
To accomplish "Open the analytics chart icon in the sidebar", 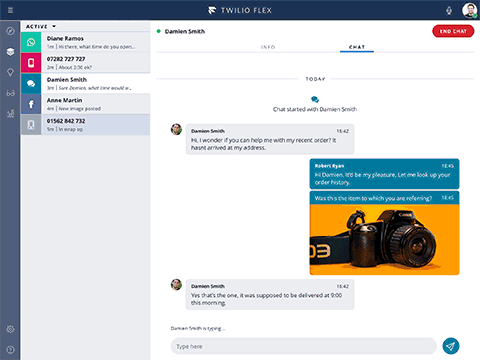I will coord(10,114).
